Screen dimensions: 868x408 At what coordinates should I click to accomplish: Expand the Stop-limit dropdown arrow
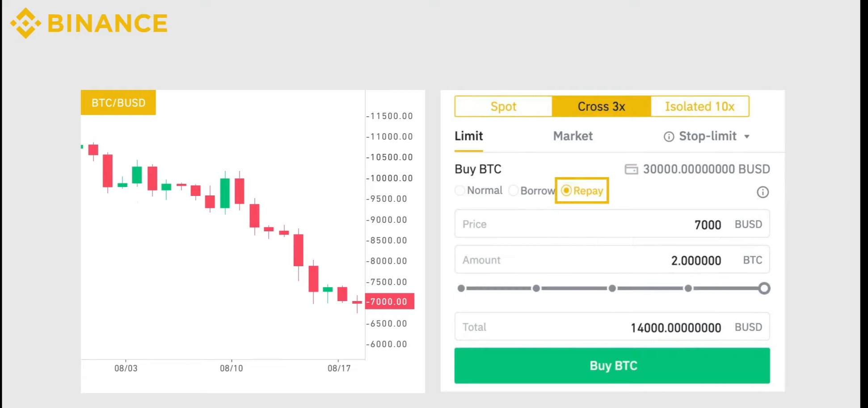tap(747, 136)
